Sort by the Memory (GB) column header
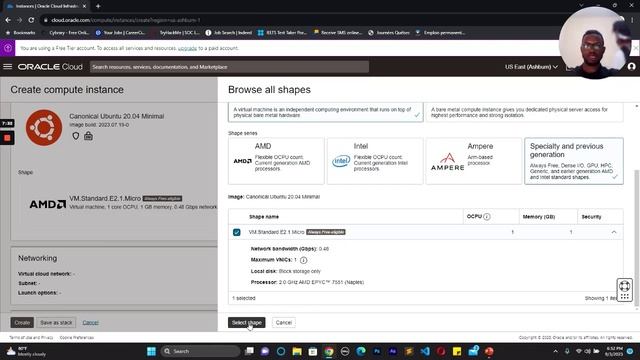The height and width of the screenshot is (360, 640). 539,217
